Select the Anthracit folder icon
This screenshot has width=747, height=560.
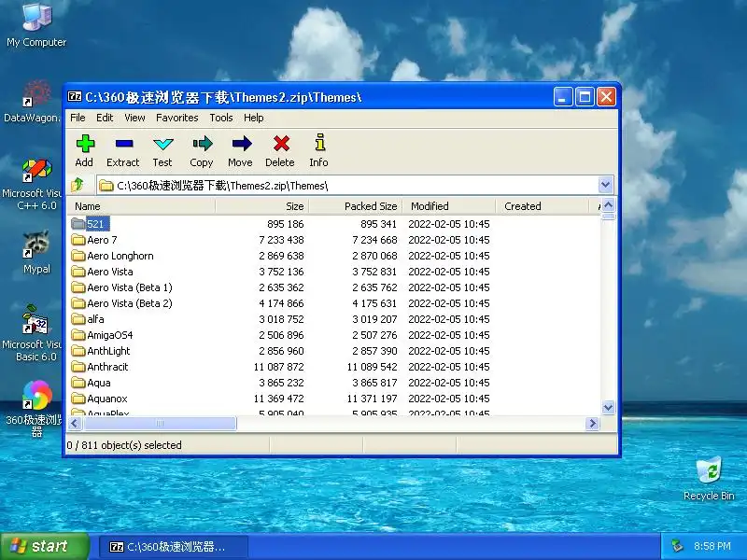click(78, 367)
